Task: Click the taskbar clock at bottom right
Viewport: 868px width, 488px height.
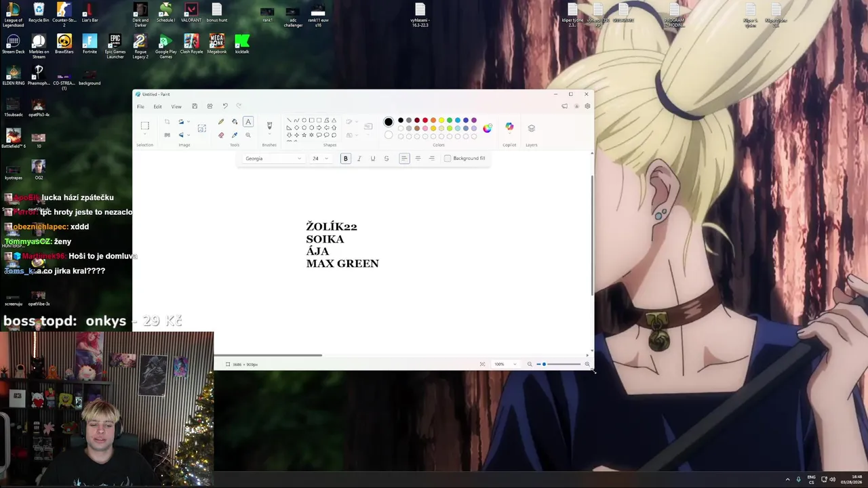Action: 852,479
